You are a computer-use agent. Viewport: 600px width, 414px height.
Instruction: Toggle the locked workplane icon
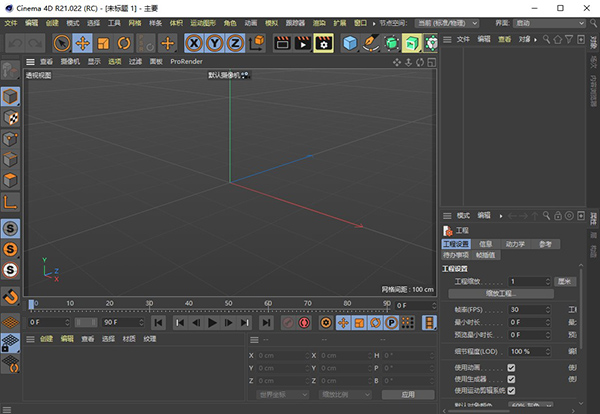pyautogui.click(x=10, y=342)
